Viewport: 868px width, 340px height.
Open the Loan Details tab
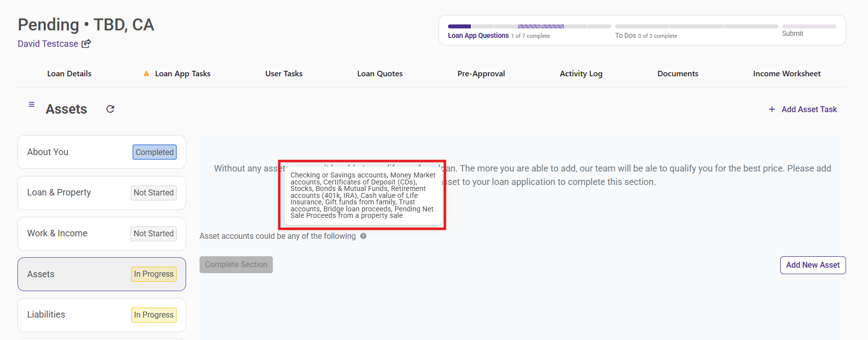click(69, 74)
